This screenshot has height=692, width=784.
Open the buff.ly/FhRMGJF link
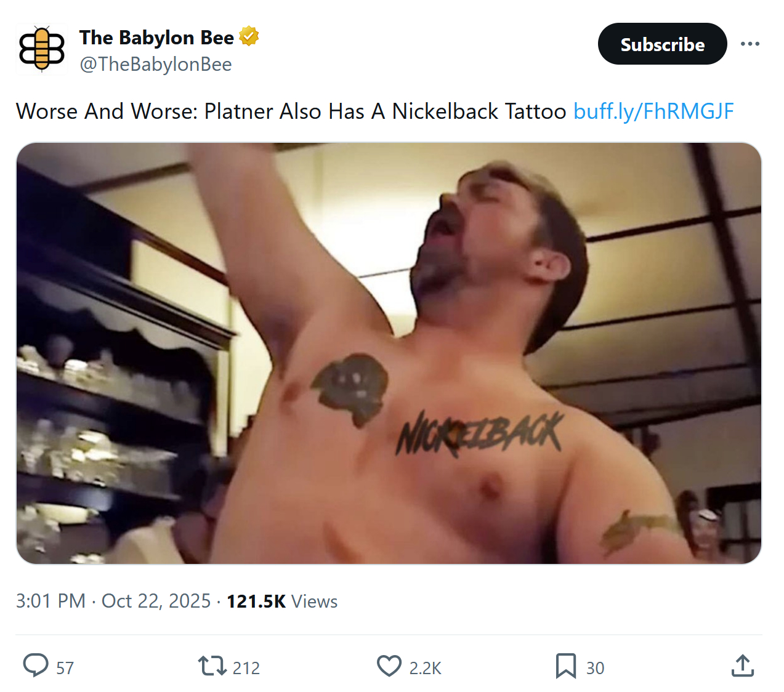653,111
